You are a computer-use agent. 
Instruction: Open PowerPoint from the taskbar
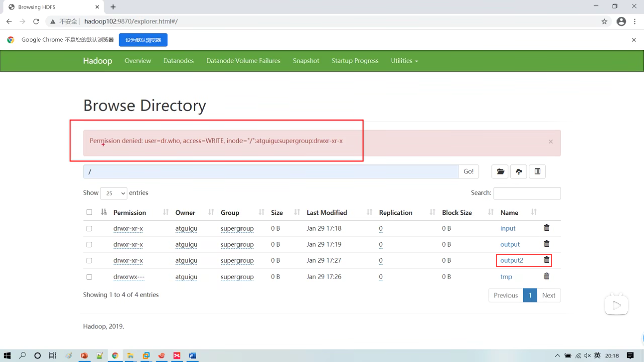tap(84, 356)
